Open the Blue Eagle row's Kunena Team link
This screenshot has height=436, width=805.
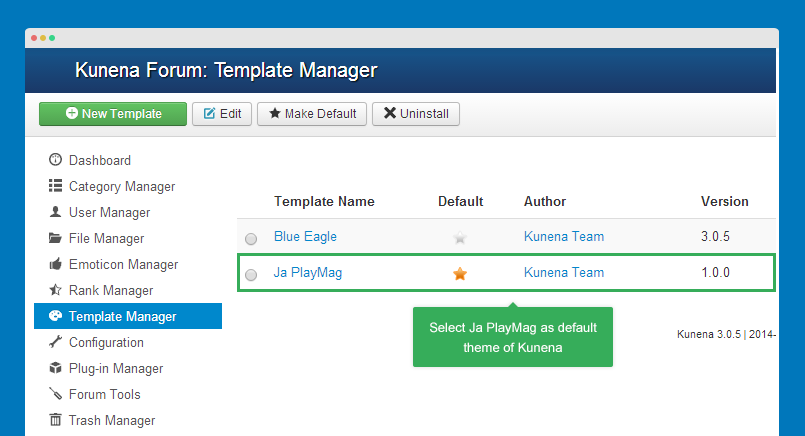(564, 236)
